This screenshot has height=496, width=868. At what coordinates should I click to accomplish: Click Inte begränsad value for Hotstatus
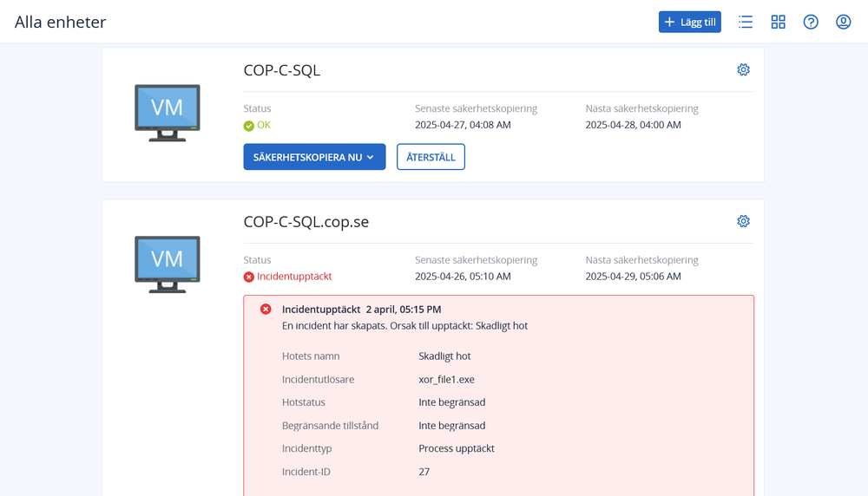pyautogui.click(x=451, y=402)
